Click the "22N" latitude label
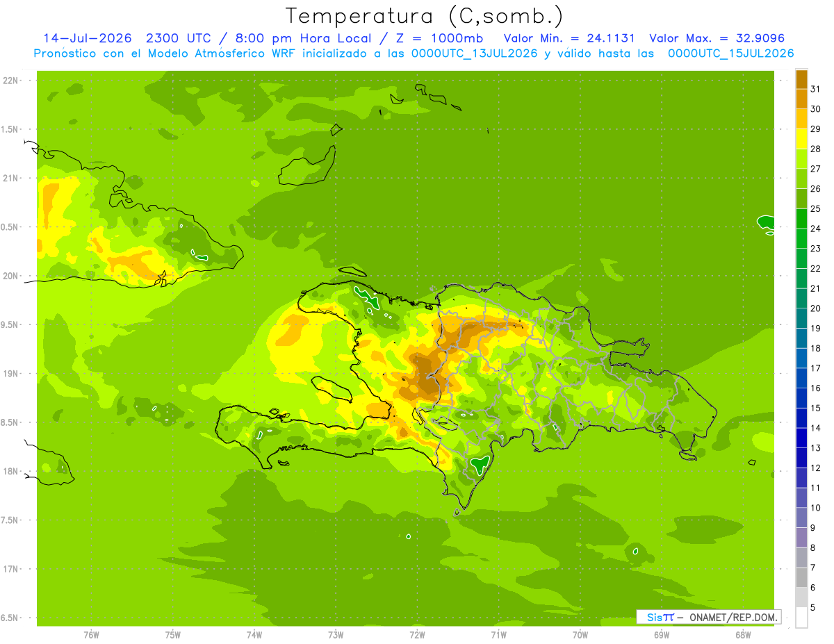Viewport: 834px width, 644px height. [x=10, y=80]
